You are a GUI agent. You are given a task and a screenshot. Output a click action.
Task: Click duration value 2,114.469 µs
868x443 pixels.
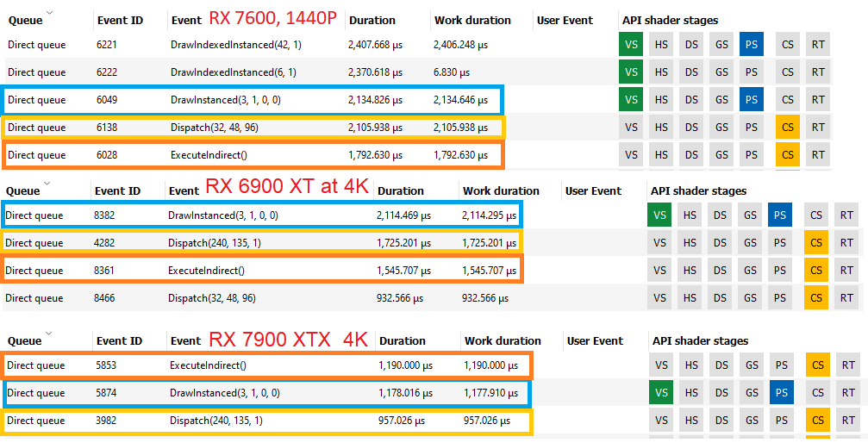pyautogui.click(x=403, y=215)
